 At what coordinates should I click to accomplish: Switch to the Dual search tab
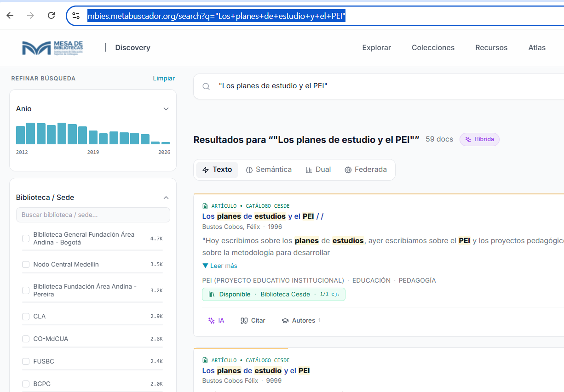tap(318, 170)
